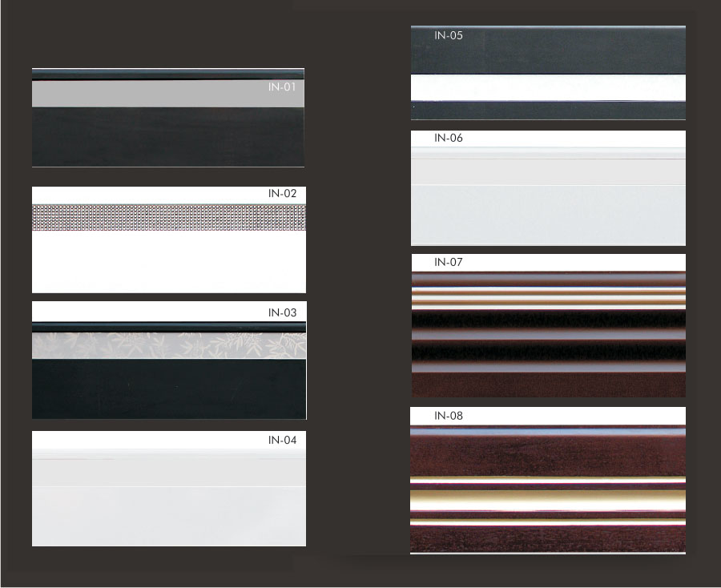Click the IN-07 label text
The image size is (721, 588).
click(x=449, y=262)
